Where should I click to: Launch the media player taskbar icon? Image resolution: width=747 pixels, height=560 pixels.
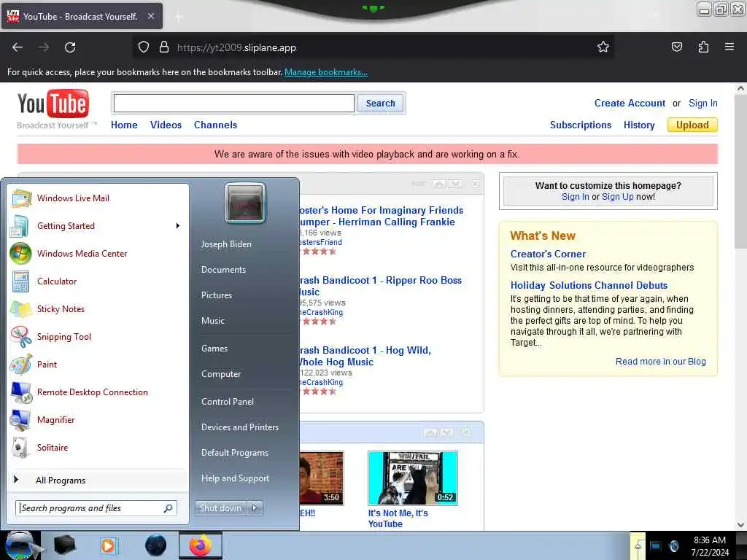(108, 545)
